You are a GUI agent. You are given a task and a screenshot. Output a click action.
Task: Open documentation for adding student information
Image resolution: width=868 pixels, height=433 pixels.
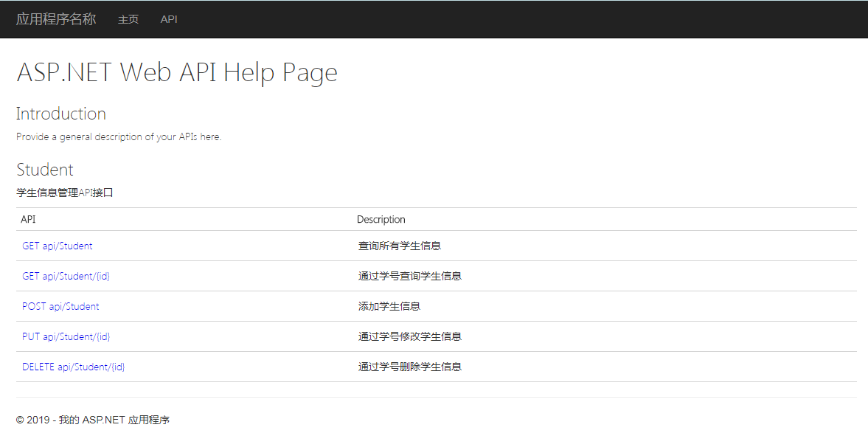60,305
